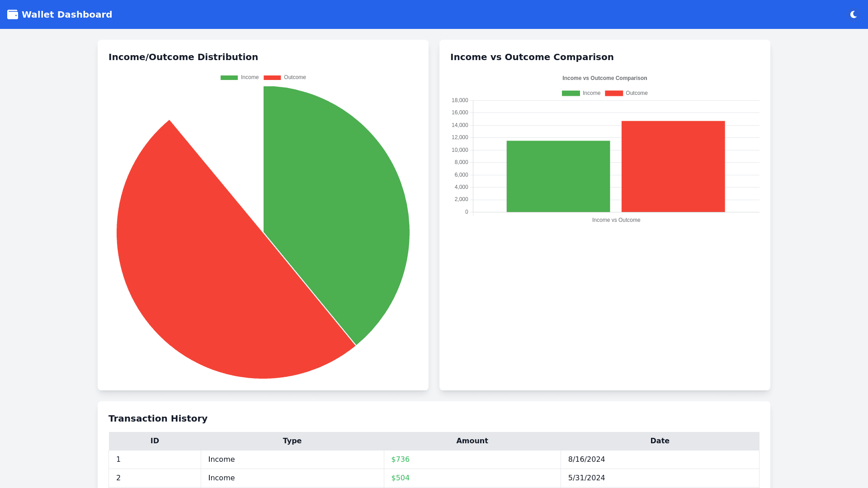
Task: Click the Amount column header
Action: pos(472,441)
